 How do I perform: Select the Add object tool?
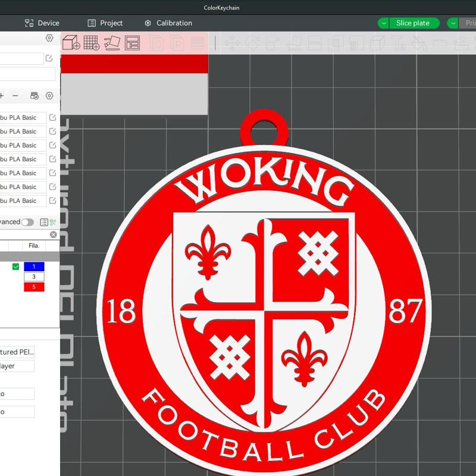pyautogui.click(x=70, y=43)
